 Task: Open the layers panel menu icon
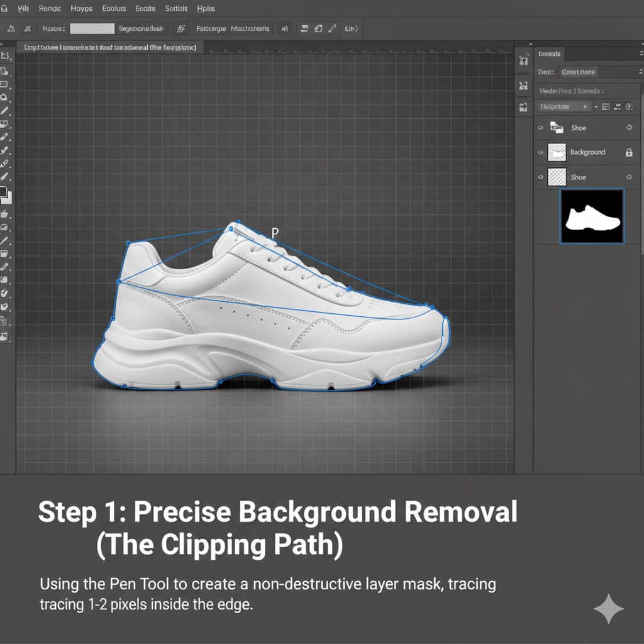click(640, 53)
